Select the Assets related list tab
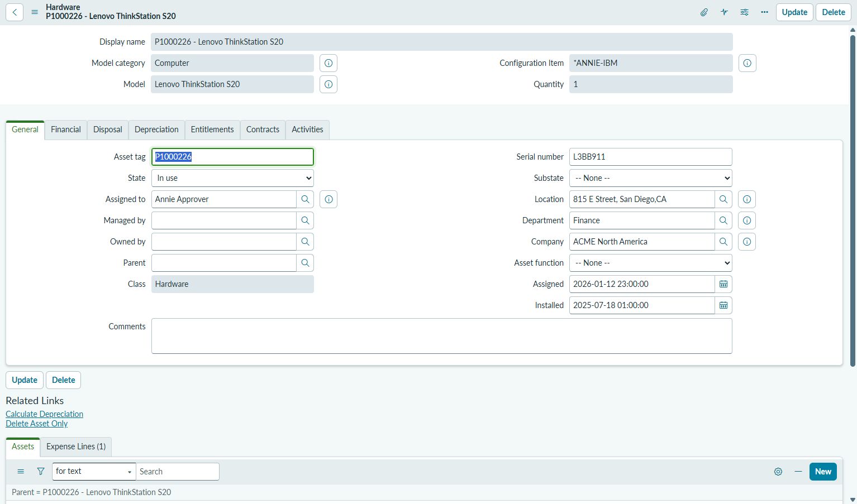Image resolution: width=857 pixels, height=504 pixels. [x=23, y=447]
